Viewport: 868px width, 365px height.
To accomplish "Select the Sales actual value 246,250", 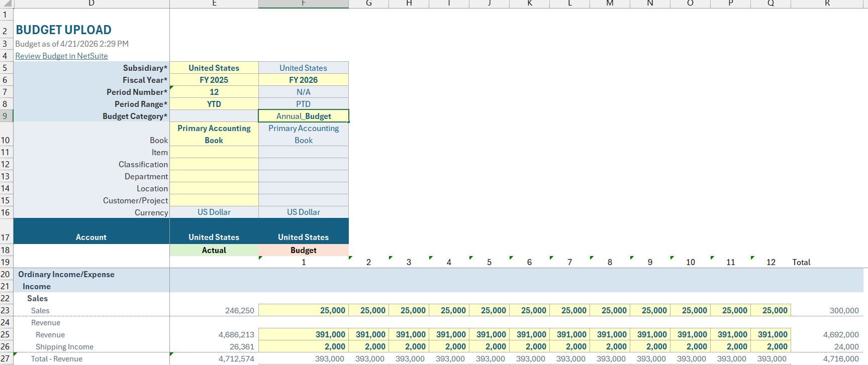I will coord(240,310).
